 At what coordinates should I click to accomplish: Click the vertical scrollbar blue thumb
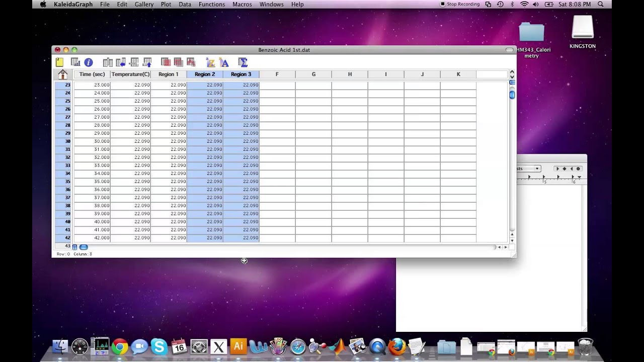512,95
